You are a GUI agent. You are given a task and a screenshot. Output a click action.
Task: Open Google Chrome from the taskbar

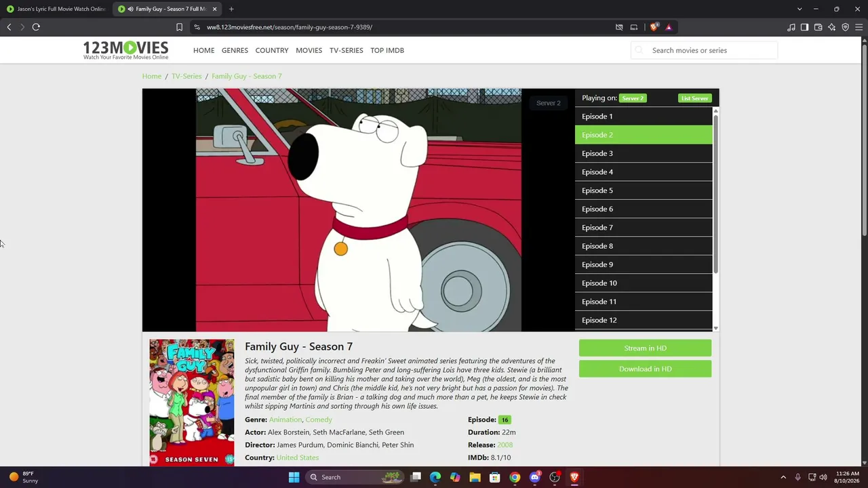pyautogui.click(x=515, y=477)
